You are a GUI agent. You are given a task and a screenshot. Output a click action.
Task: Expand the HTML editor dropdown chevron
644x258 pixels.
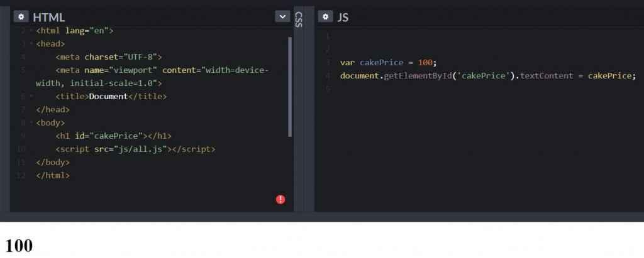[282, 17]
